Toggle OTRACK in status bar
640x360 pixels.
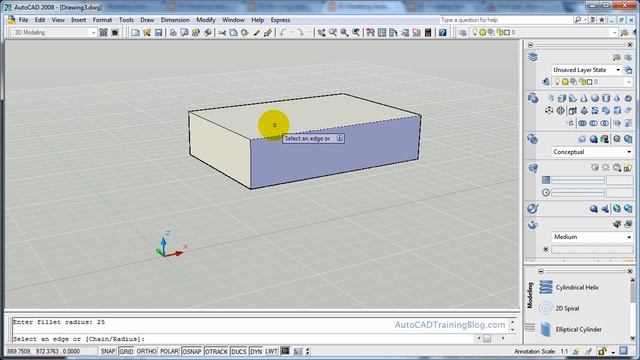click(216, 351)
